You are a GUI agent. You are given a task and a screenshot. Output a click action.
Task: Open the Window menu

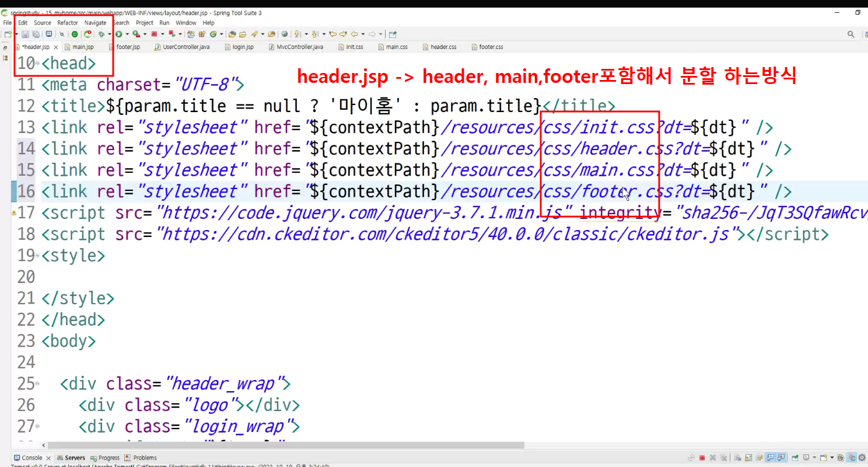[x=186, y=23]
